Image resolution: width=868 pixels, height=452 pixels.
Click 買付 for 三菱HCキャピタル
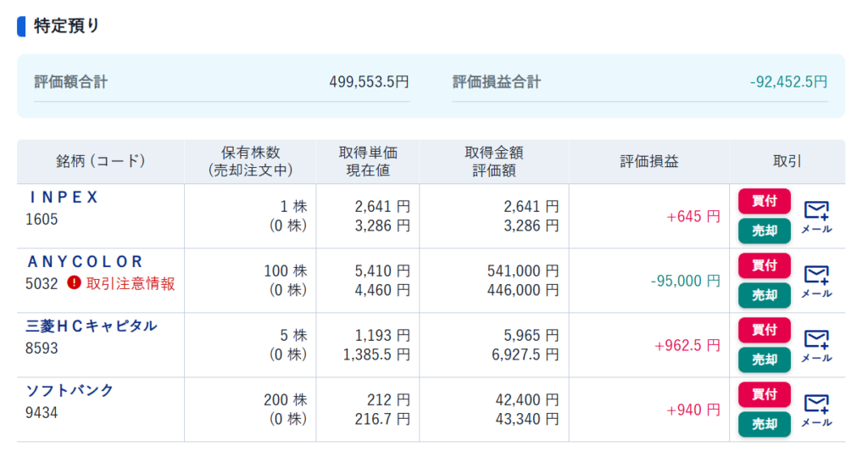(x=764, y=330)
